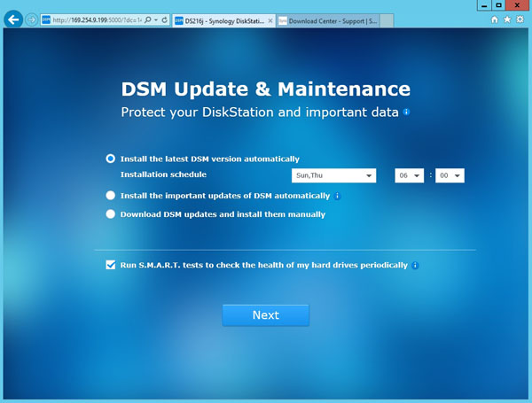This screenshot has width=532, height=403.
Task: Open the minute dropdown showing 00
Action: click(450, 175)
